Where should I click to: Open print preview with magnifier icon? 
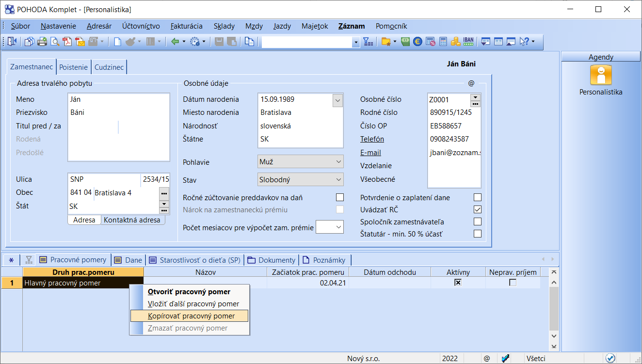point(55,42)
